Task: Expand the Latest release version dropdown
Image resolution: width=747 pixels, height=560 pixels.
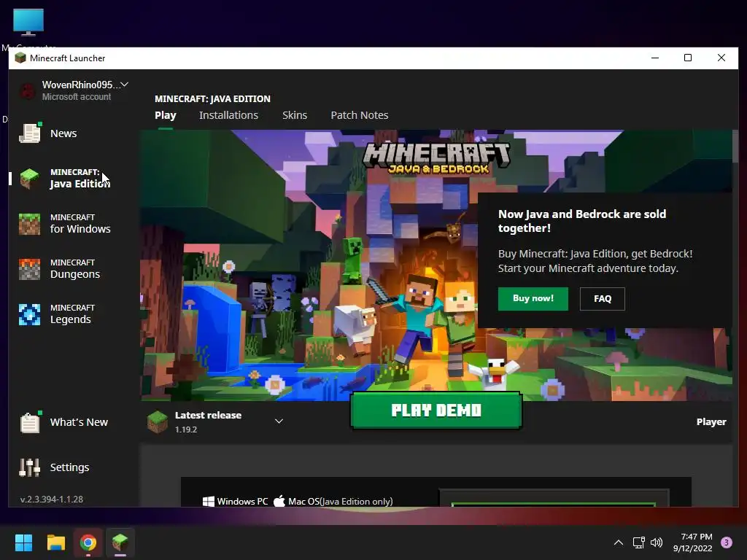Action: pos(279,421)
